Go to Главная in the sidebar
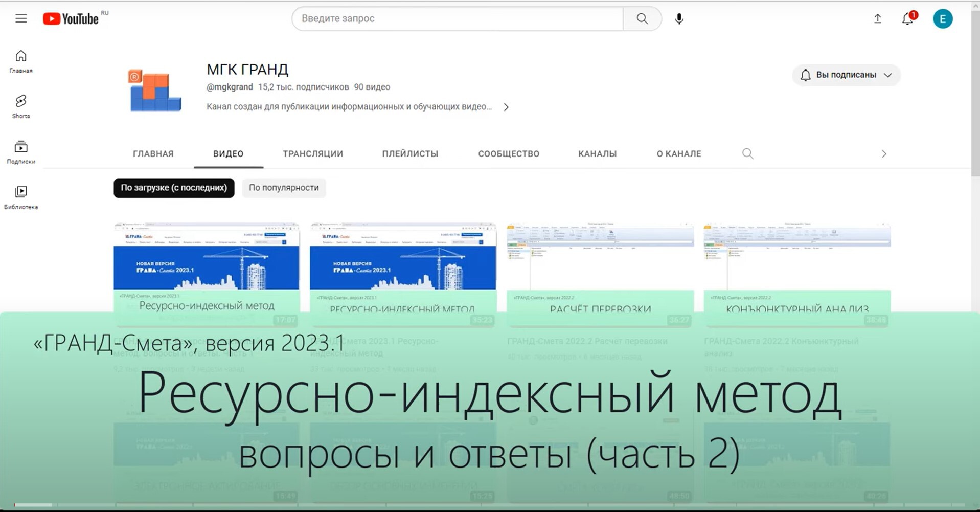The height and width of the screenshot is (512, 980). point(21,61)
